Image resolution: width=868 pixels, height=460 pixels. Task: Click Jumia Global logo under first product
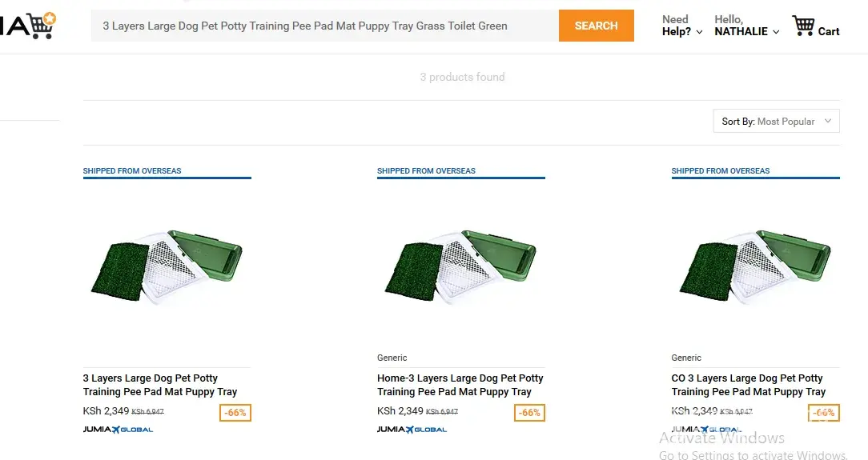click(x=118, y=430)
